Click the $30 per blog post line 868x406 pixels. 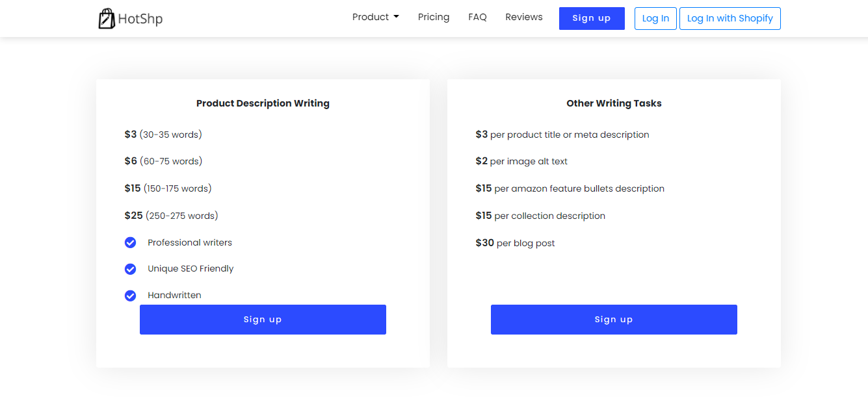515,243
